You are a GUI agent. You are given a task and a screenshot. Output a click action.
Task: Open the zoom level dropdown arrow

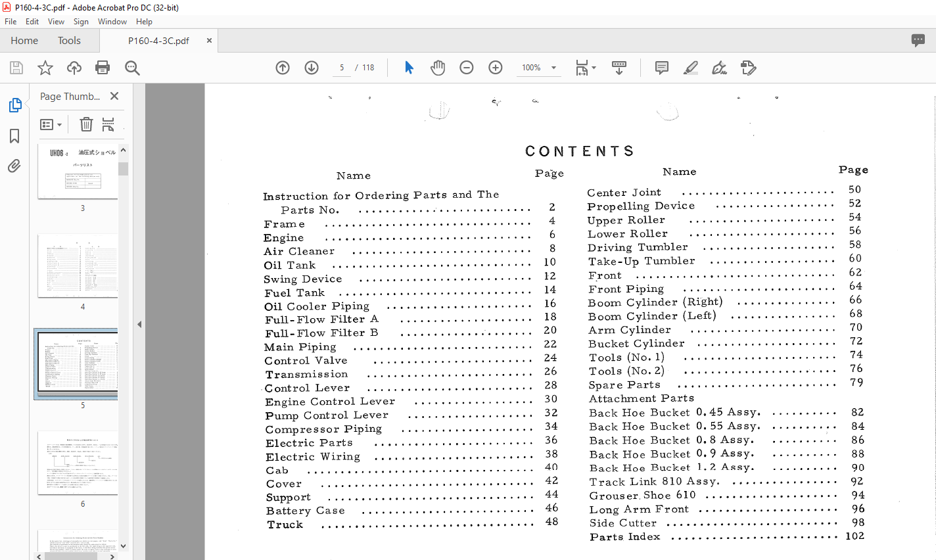[553, 68]
